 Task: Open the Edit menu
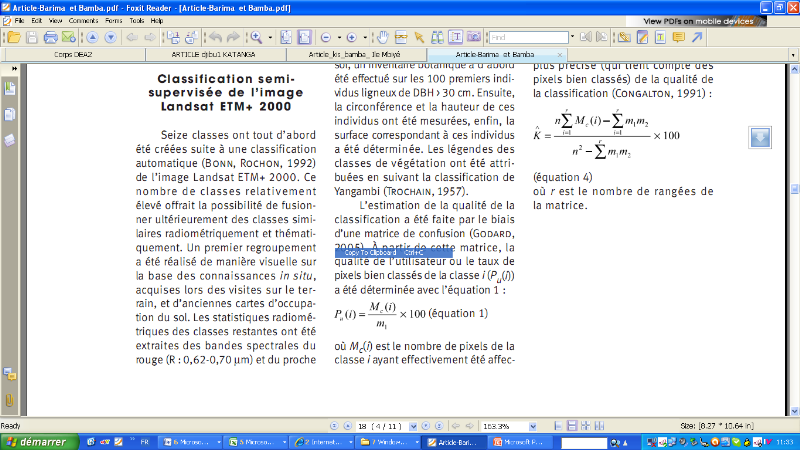point(36,21)
